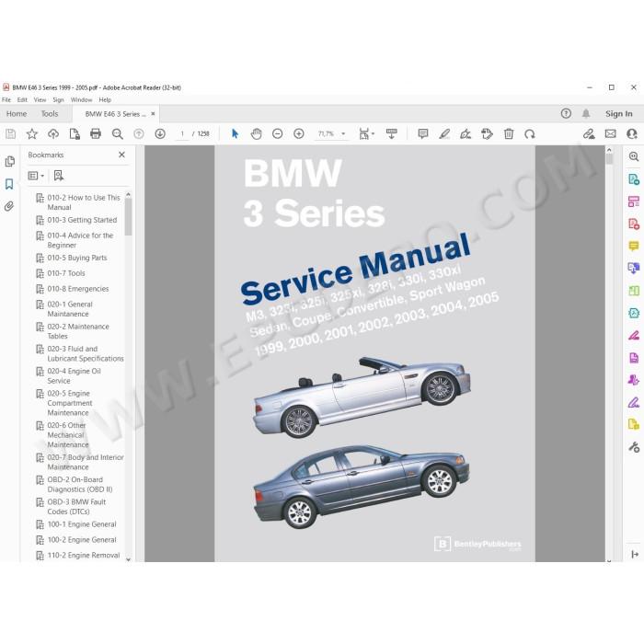Open bookmark 010-7 Tools
The image size is (644, 644).
66,273
